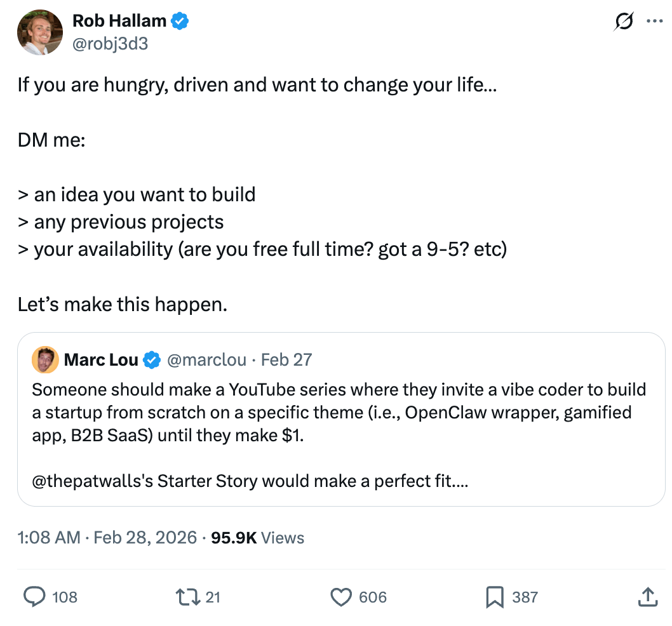Open the three-dot more options menu
The width and height of the screenshot is (672, 626).
654,21
